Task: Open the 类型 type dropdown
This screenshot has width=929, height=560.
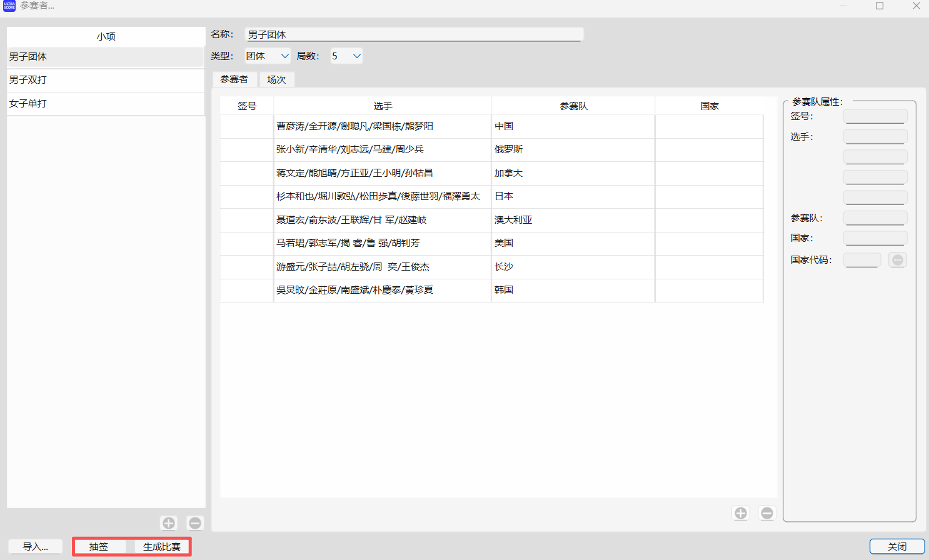Action: (x=284, y=56)
